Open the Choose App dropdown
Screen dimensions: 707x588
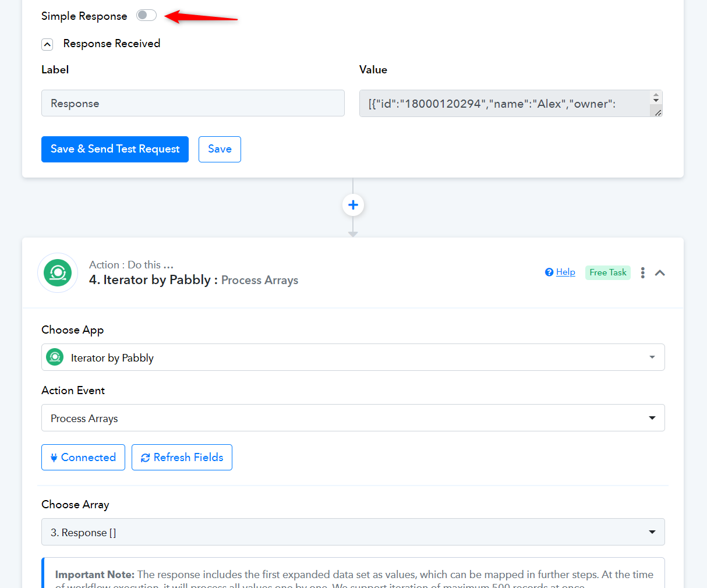(353, 357)
